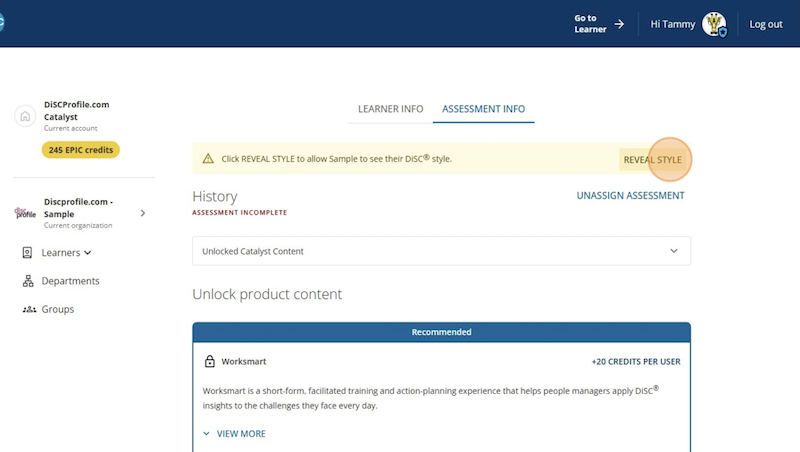Click the Learners sidebar icon
The image size is (800, 452).
27,253
